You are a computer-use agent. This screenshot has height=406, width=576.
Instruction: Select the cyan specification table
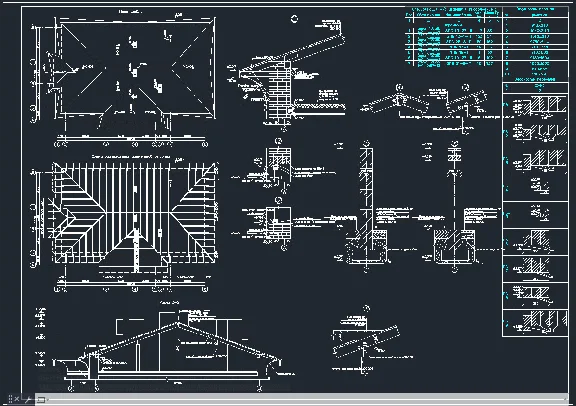(453, 37)
